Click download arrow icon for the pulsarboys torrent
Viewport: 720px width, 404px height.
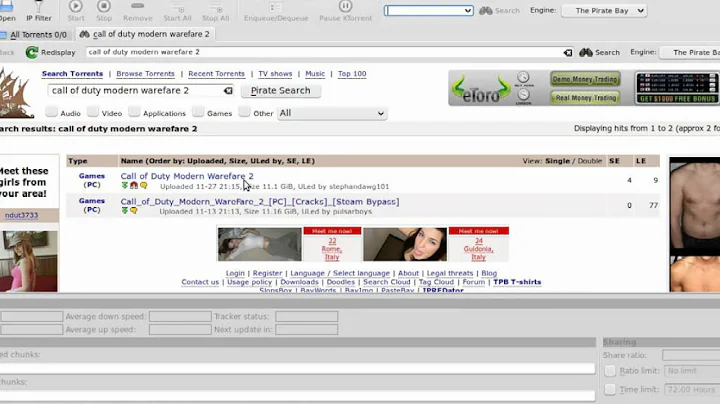tap(124, 211)
